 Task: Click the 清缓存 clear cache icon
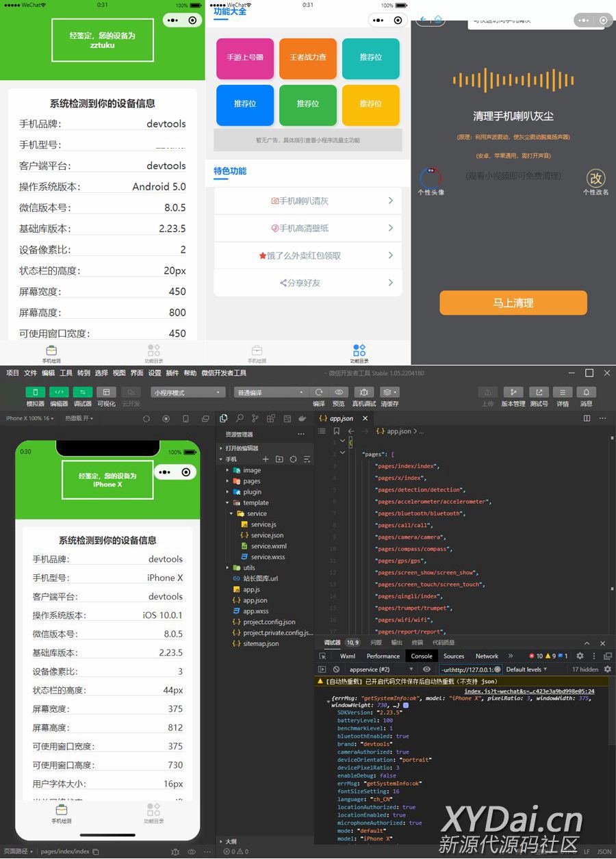(389, 392)
